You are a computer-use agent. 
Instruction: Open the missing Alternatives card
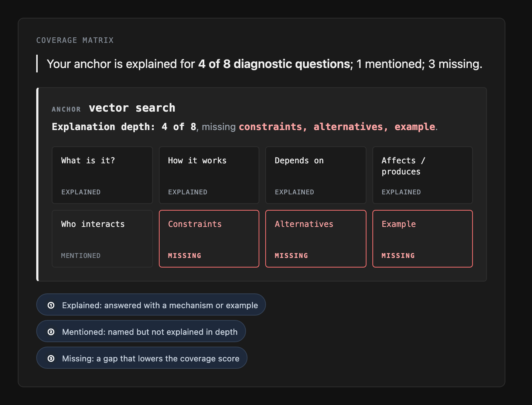tap(316, 239)
